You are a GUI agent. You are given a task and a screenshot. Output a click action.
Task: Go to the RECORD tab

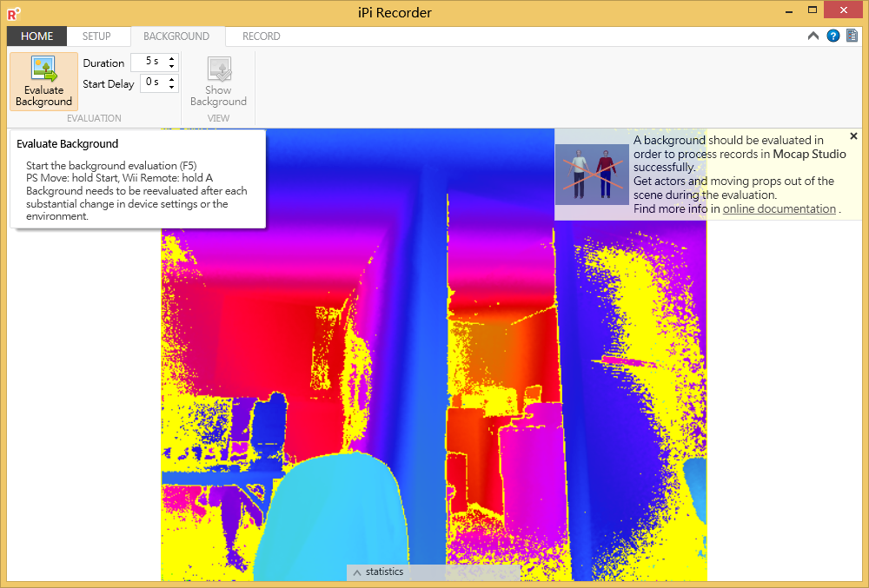pyautogui.click(x=261, y=36)
